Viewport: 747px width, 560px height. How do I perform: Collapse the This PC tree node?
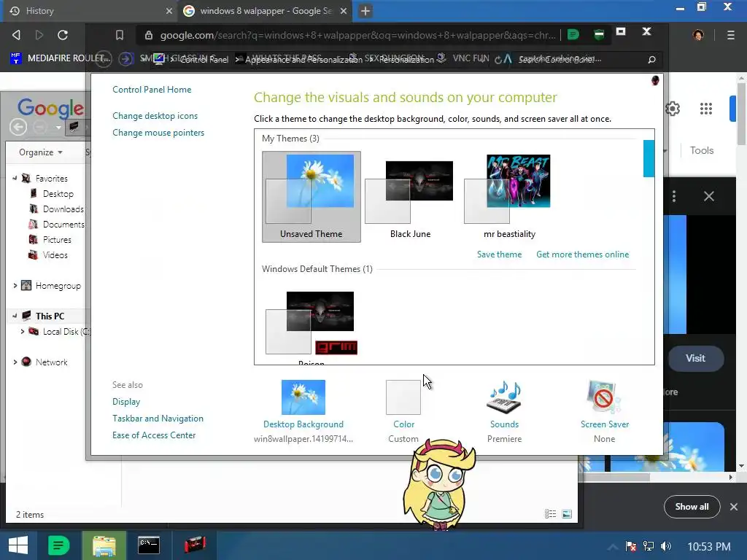(x=15, y=316)
